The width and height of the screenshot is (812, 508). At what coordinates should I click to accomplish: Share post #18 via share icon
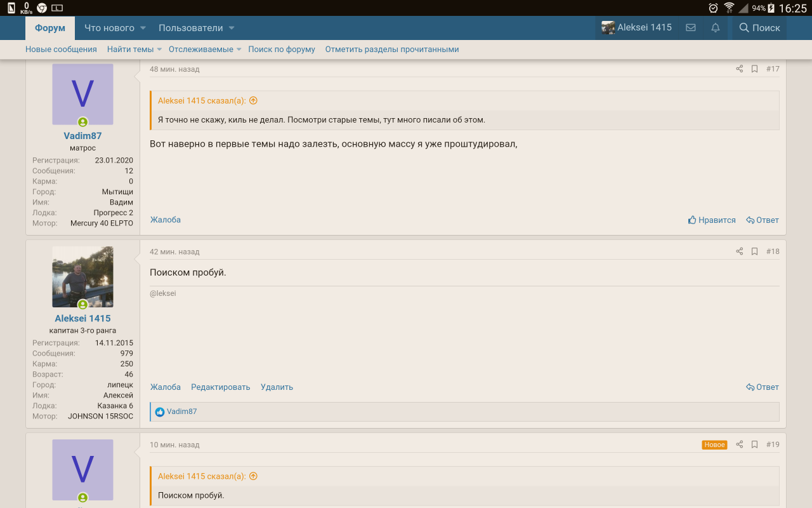click(739, 251)
